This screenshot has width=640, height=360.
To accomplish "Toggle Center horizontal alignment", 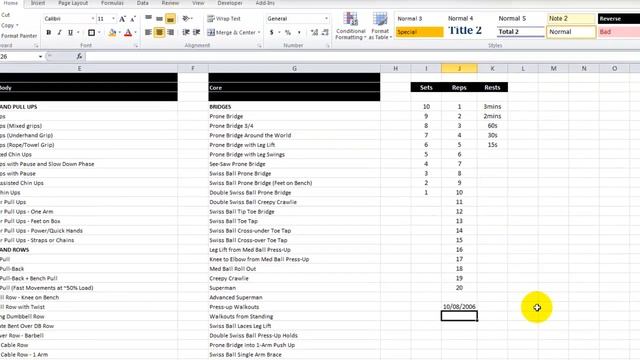I will point(160,32).
